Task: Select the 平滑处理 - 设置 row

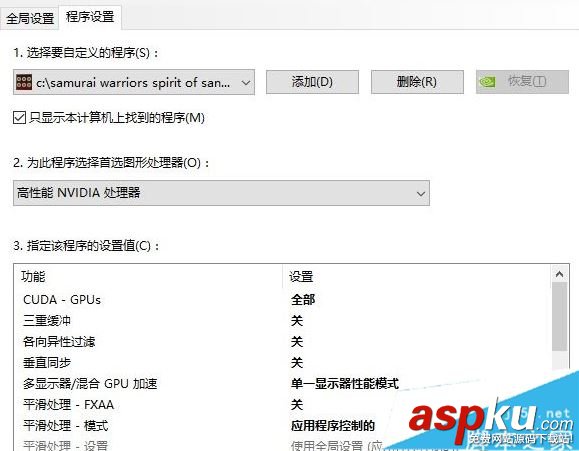Action: click(x=282, y=445)
